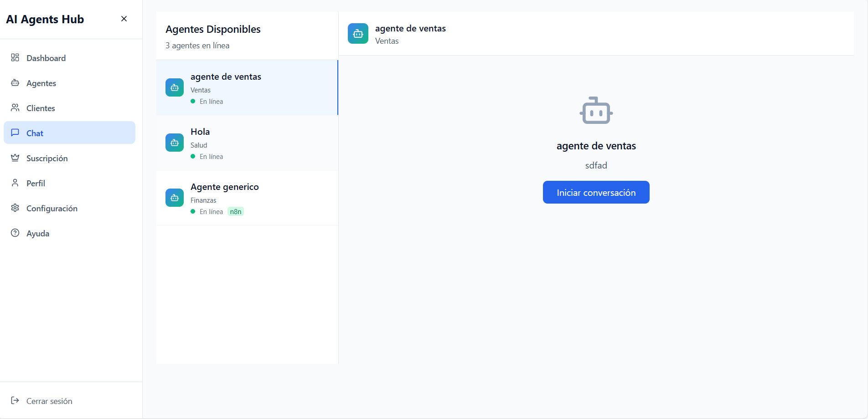Select the Chat menu item

pos(69,133)
